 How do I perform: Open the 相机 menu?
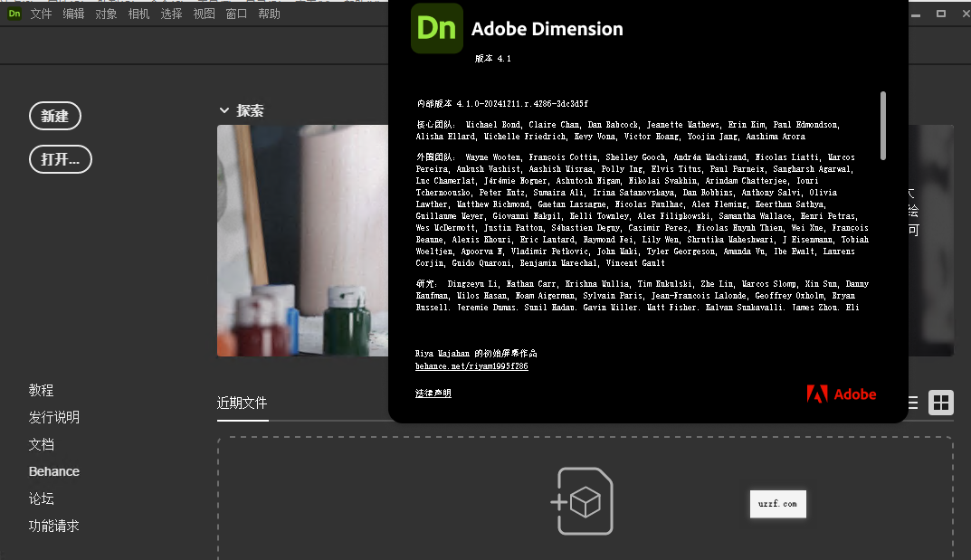point(138,14)
